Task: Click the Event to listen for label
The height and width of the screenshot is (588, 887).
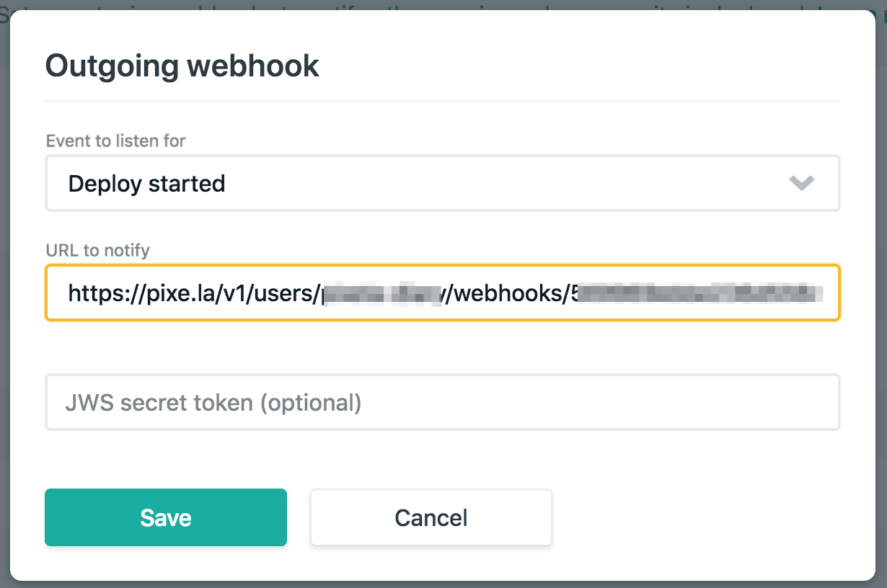Action: pos(115,141)
